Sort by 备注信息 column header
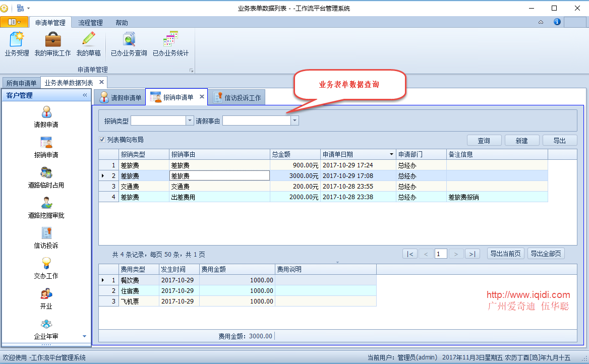This screenshot has height=364, width=589. tap(497, 154)
